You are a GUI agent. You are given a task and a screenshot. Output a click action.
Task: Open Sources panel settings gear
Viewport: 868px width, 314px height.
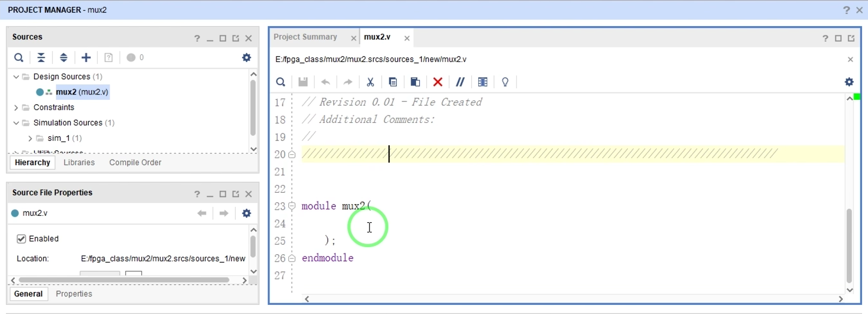point(247,58)
